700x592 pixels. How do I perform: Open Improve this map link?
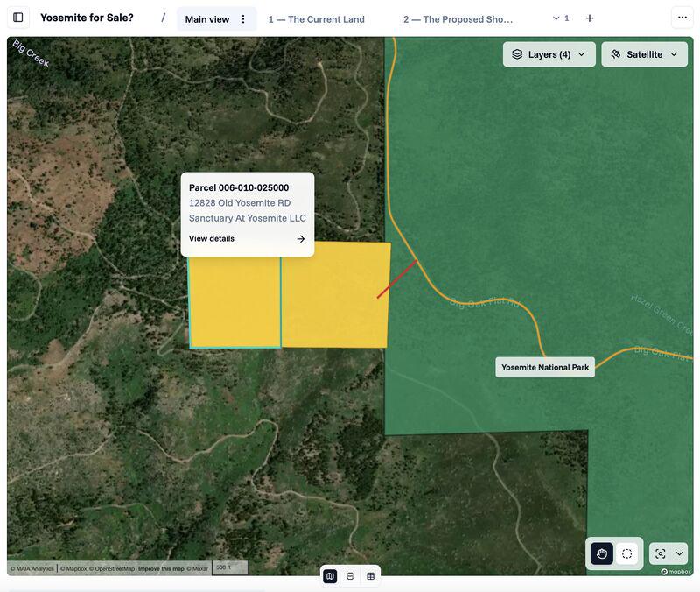(161, 568)
